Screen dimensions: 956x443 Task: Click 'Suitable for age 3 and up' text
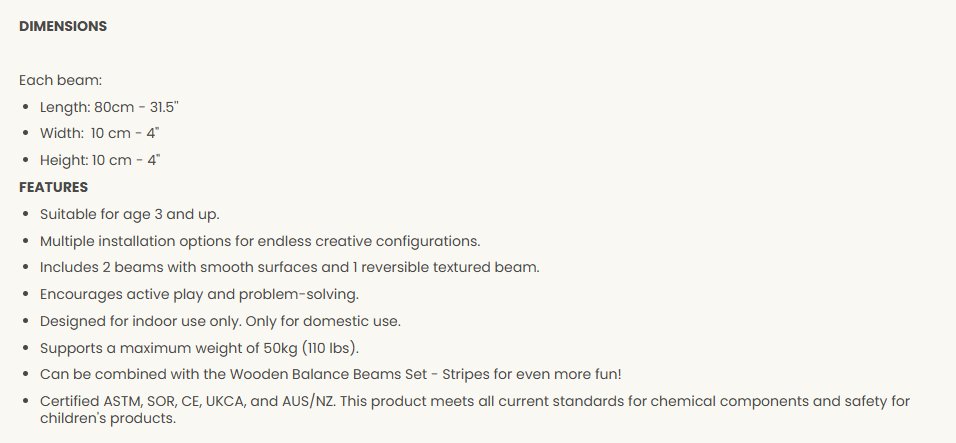pyautogui.click(x=129, y=214)
